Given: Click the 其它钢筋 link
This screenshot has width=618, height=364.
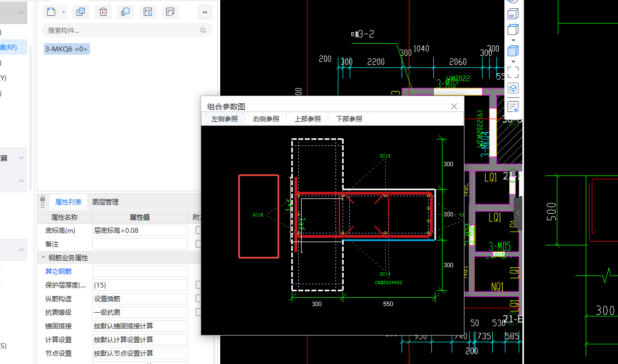Looking at the screenshot, I should 58,271.
